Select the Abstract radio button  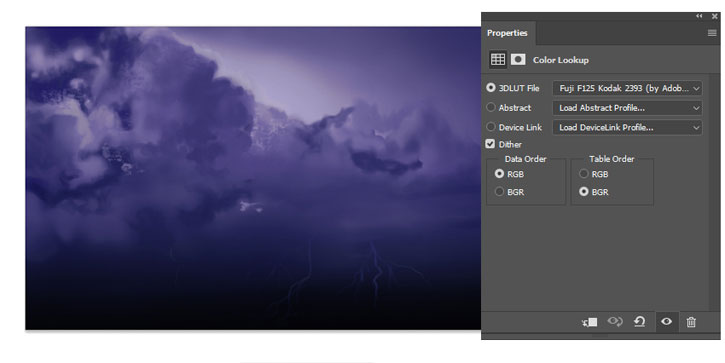[491, 107]
